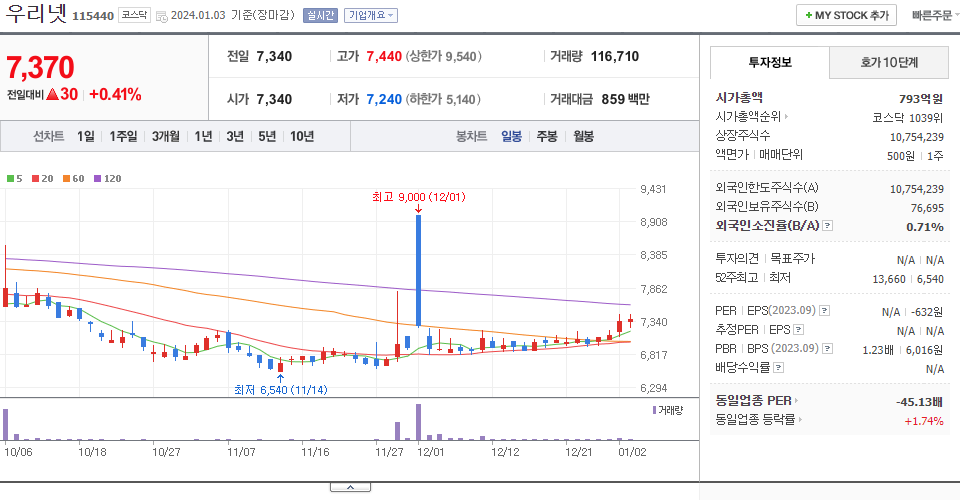Click the 01/02 date label on axis

click(632, 452)
